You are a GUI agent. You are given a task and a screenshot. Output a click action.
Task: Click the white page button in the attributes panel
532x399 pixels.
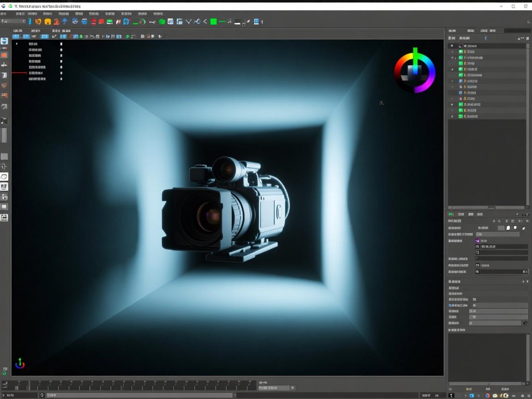[x=508, y=228]
